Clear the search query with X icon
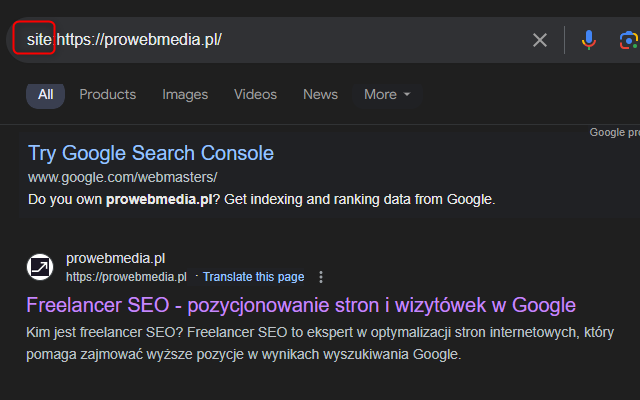This screenshot has height=400, width=640. tap(540, 40)
